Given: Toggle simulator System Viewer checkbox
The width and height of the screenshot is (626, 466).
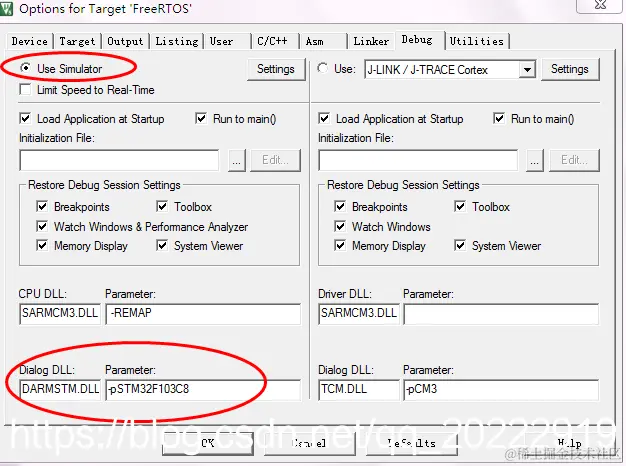Looking at the screenshot, I should tap(162, 245).
